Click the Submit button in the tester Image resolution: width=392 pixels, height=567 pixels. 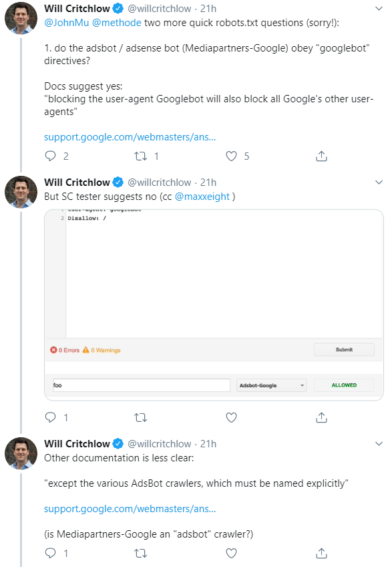pos(344,349)
